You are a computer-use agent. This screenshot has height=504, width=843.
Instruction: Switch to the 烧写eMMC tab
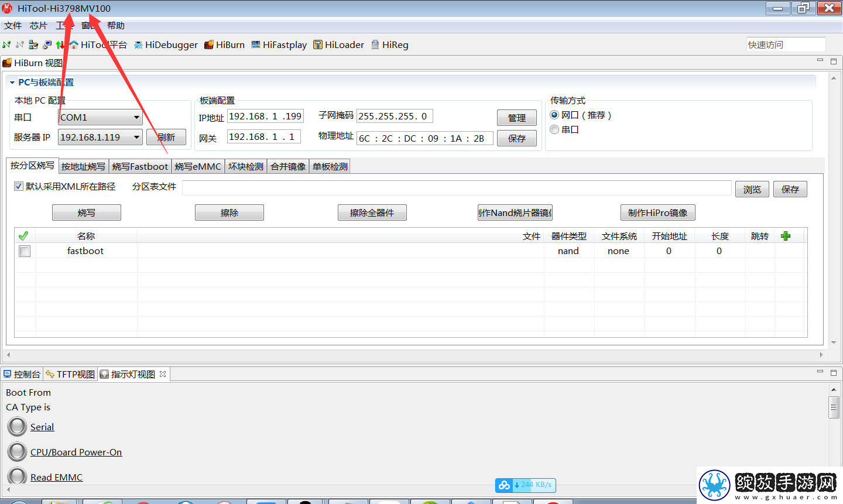point(198,167)
